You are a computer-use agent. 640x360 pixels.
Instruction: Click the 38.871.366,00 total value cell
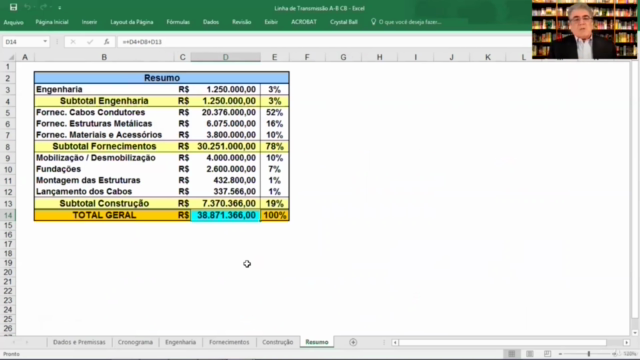[x=226, y=215]
